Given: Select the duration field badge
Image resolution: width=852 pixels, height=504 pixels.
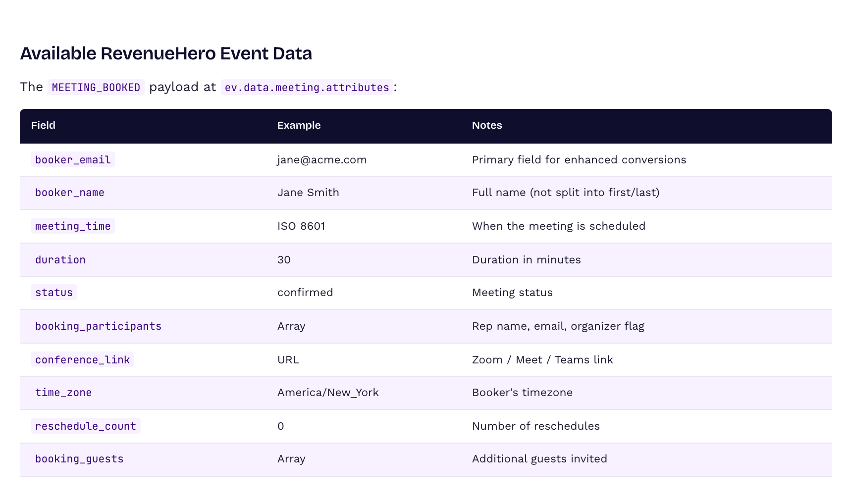Looking at the screenshot, I should 60,259.
